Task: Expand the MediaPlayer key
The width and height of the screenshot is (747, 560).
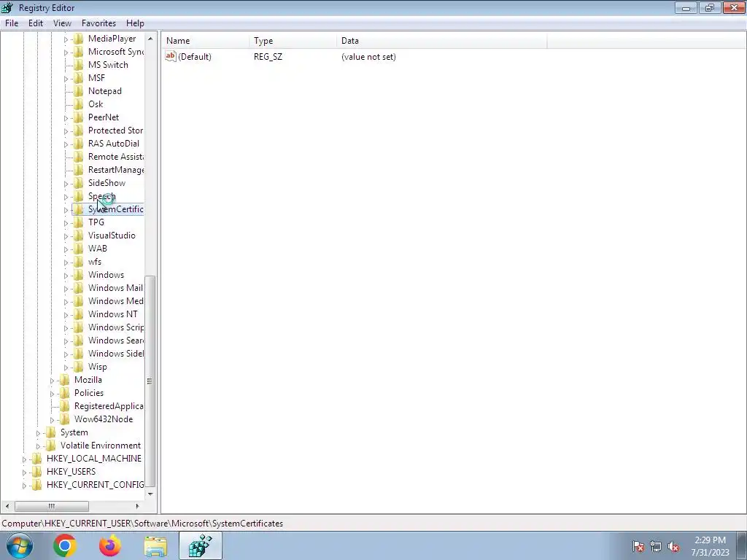Action: [x=66, y=39]
